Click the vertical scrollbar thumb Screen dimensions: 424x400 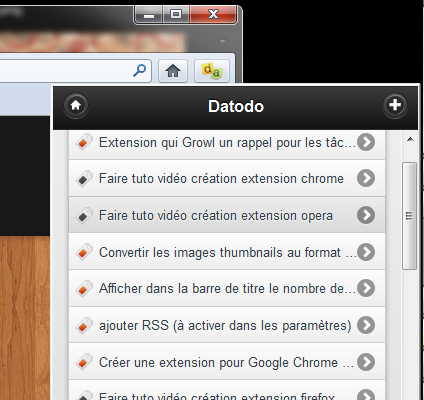(x=409, y=216)
